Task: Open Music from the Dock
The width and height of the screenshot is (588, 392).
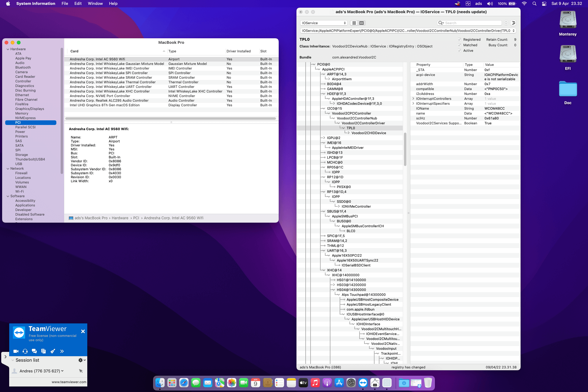Action: pos(315,383)
